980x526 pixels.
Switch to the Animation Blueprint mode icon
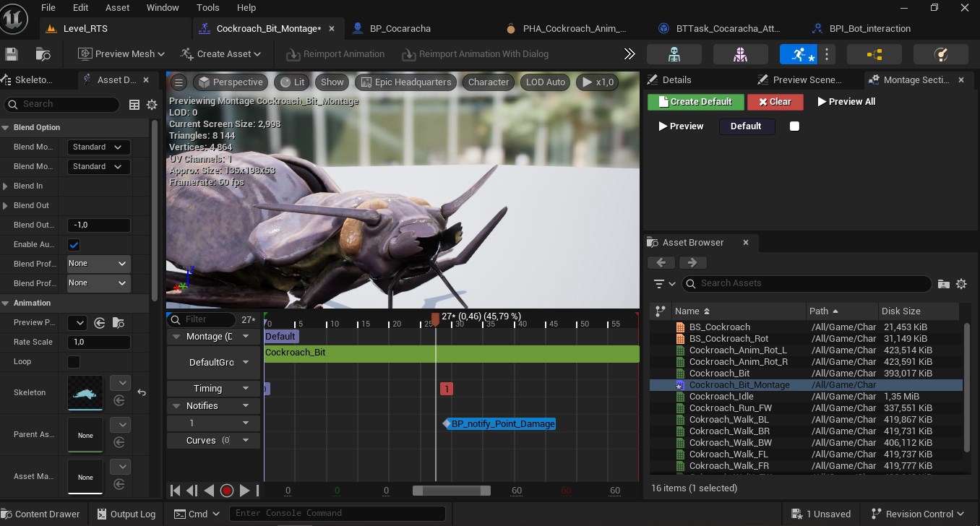(874, 54)
